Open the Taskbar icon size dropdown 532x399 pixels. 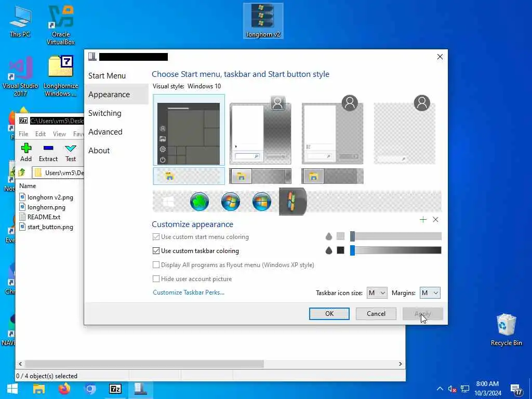tap(377, 293)
